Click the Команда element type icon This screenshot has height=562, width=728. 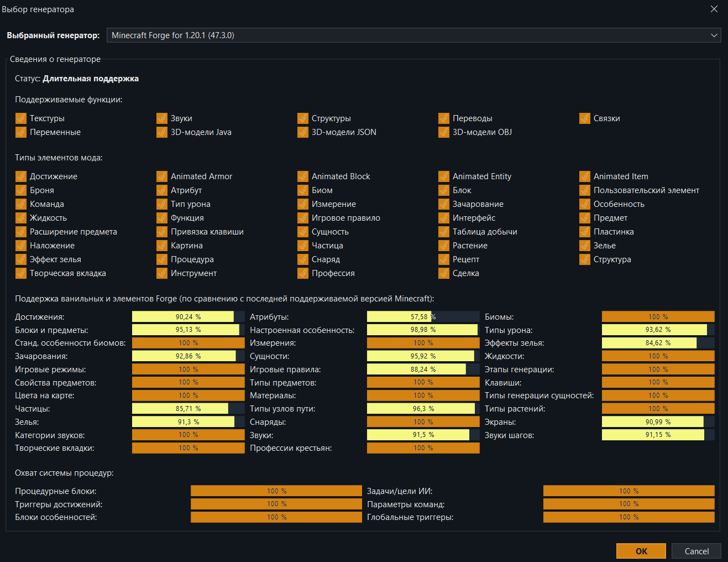click(21, 204)
